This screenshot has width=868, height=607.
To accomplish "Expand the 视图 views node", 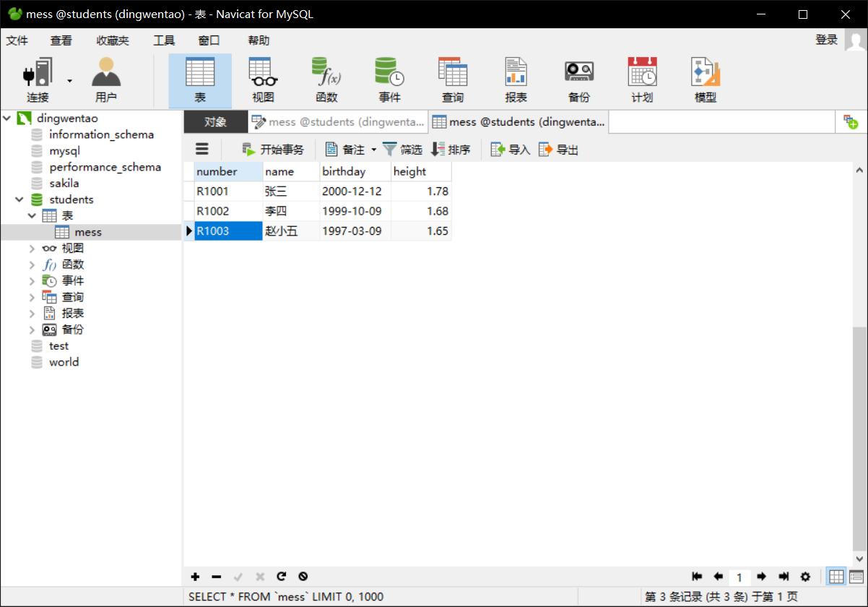I will click(32, 248).
